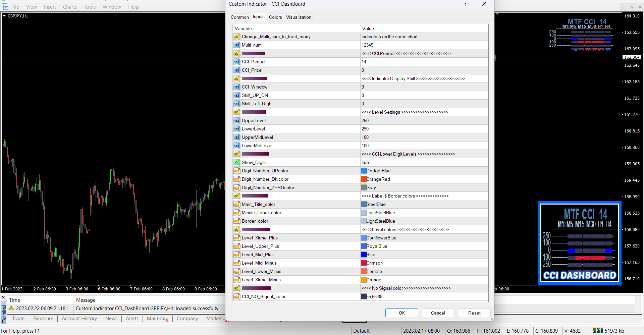Click the DodgerBlue swatch for Digit_Number_UPcolor
644x335 pixels.
coord(364,171)
